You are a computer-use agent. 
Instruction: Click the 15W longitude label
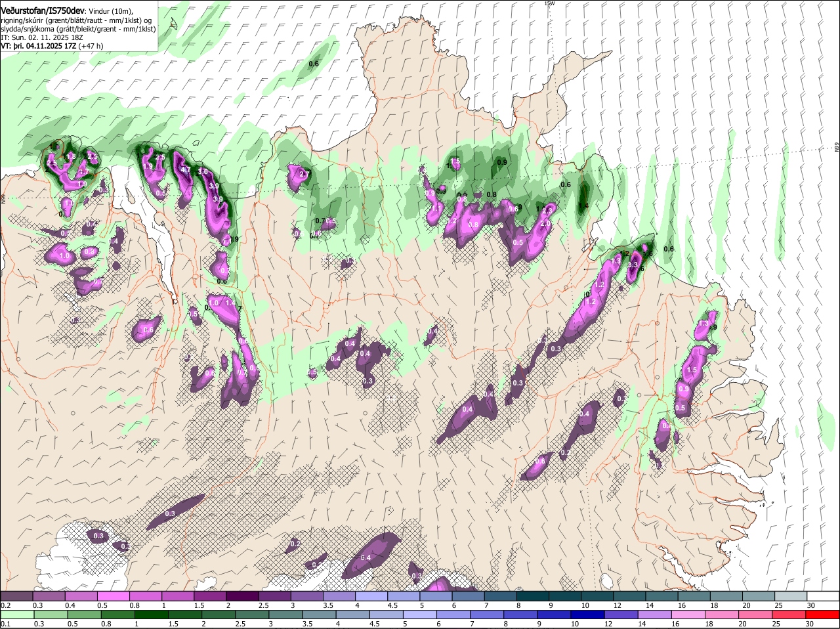(549, 3)
